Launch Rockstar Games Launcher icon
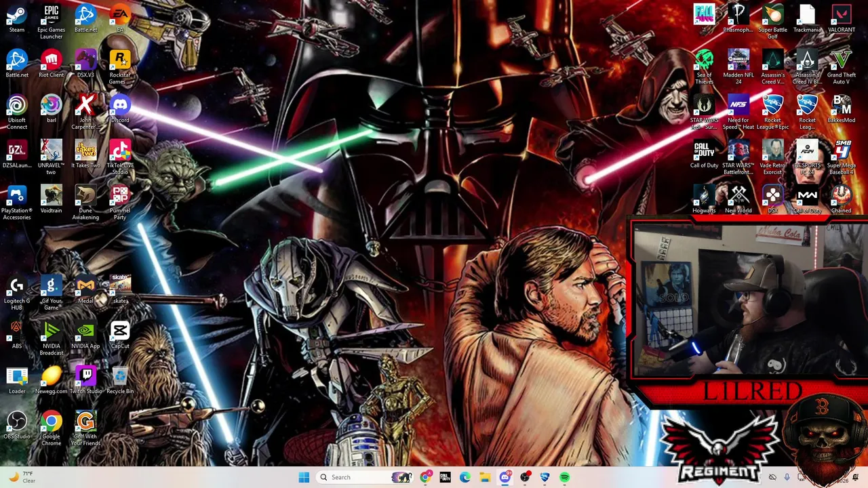The image size is (868, 488). 120,67
